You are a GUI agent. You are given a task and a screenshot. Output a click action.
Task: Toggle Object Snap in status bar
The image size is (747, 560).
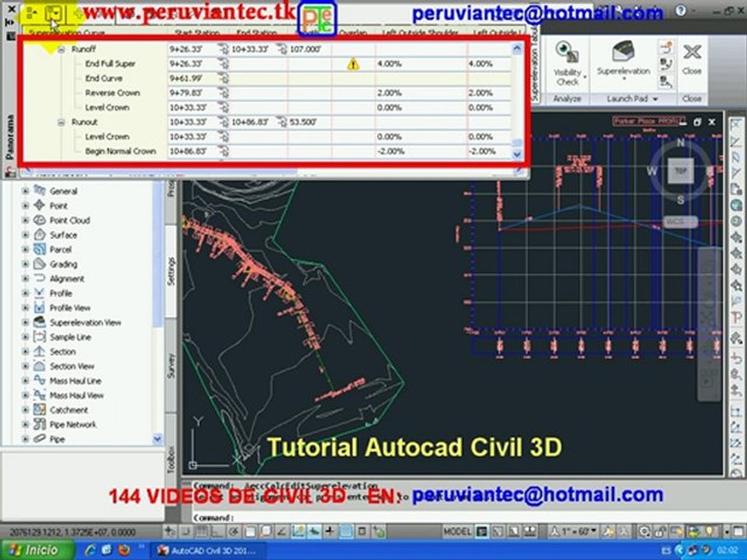250,531
